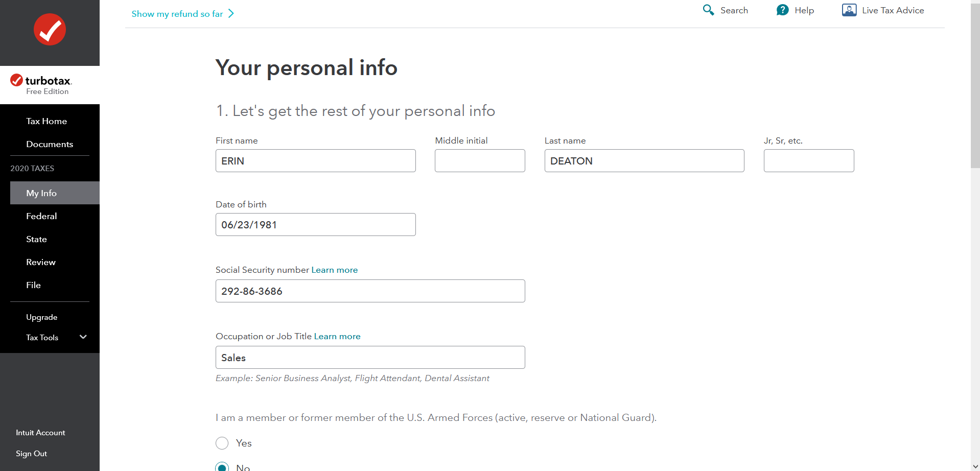Viewport: 980px width, 471px height.
Task: Click the TurboTax Free Edition logo
Action: (41, 84)
